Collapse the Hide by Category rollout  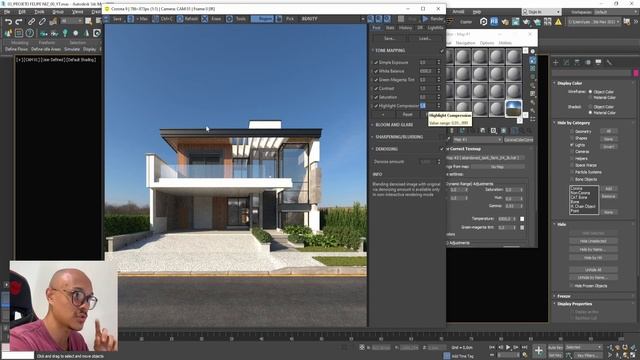[573, 123]
